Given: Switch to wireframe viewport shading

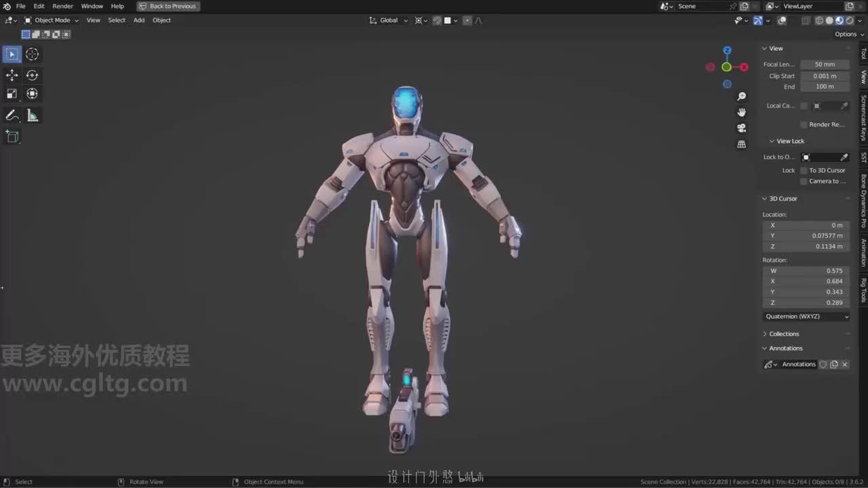Looking at the screenshot, I should click(x=819, y=20).
